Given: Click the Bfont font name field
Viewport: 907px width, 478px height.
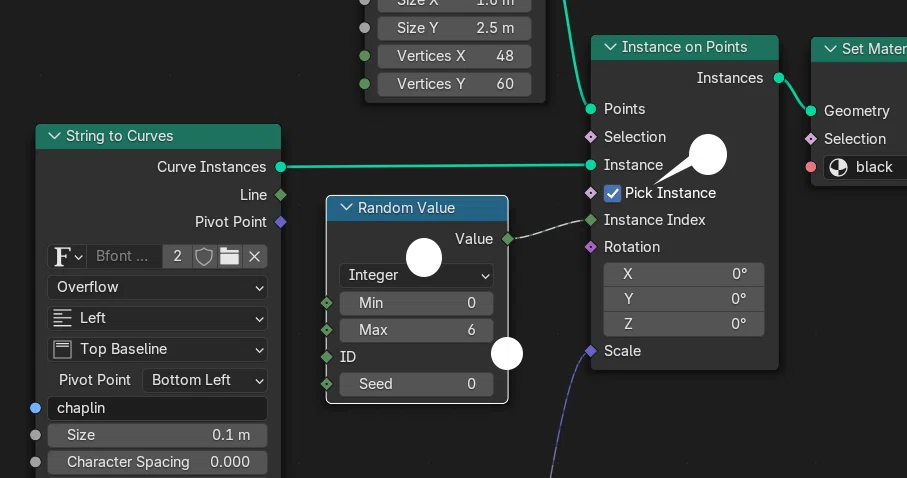Looking at the screenshot, I should [x=124, y=256].
